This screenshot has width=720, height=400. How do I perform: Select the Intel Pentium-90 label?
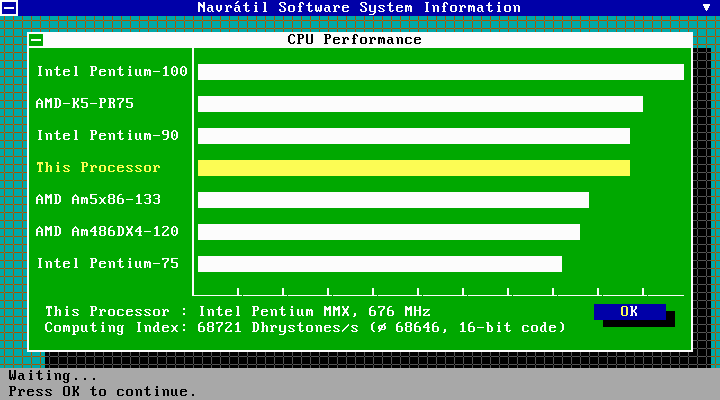pos(107,135)
